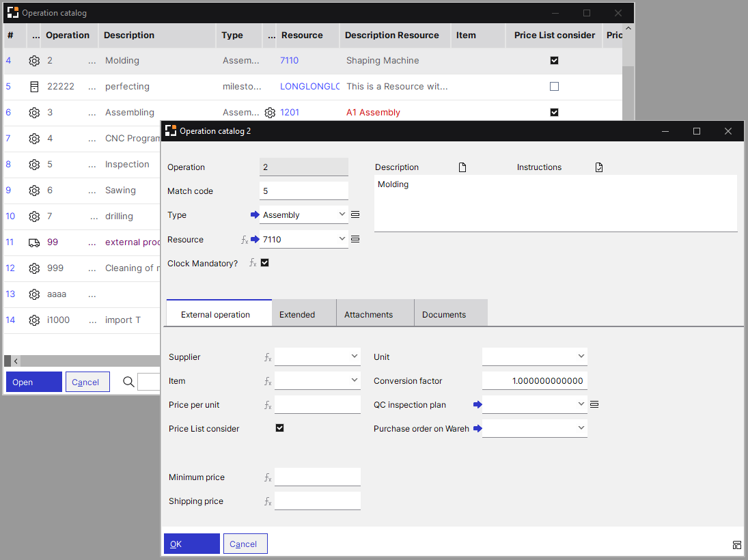The width and height of the screenshot is (748, 560).
Task: Click the Conversion factor input field
Action: pos(534,381)
